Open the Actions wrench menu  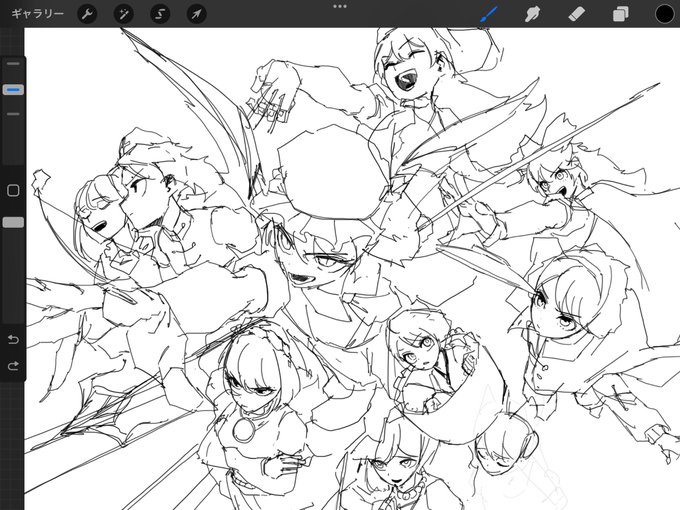pyautogui.click(x=87, y=14)
